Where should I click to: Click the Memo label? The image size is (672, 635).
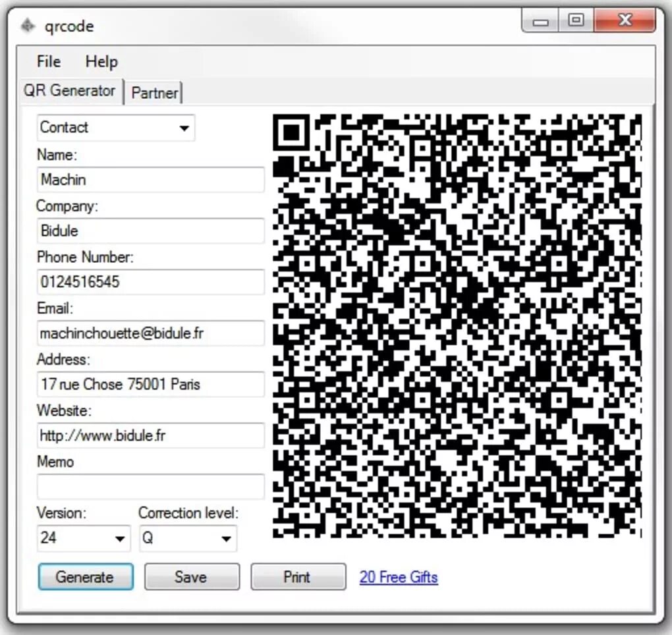tap(55, 462)
